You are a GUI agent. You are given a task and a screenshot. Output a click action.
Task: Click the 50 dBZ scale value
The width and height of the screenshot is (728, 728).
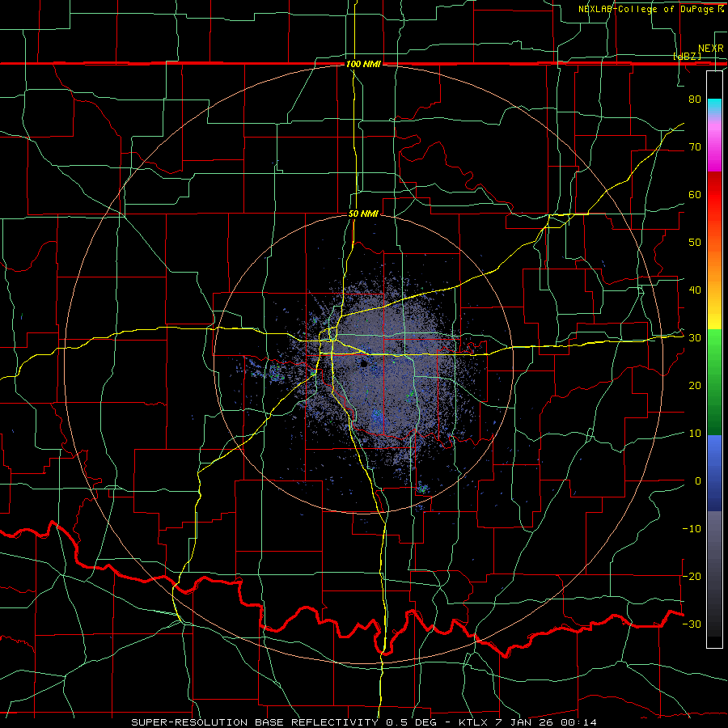pyautogui.click(x=695, y=243)
